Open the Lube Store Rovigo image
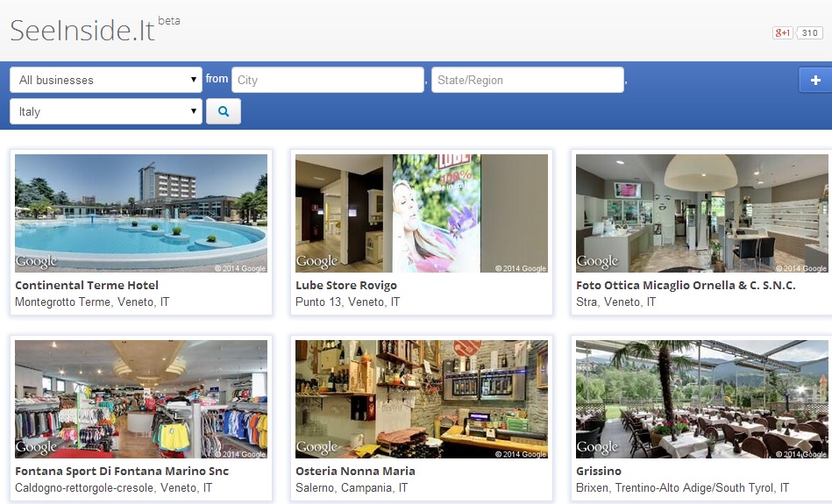Image resolution: width=832 pixels, height=504 pixels. pyautogui.click(x=421, y=213)
